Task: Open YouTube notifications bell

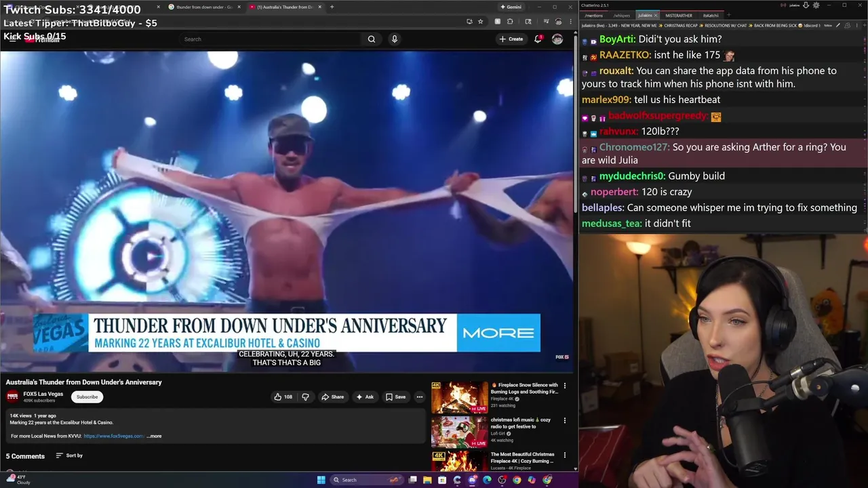Action: coord(538,39)
